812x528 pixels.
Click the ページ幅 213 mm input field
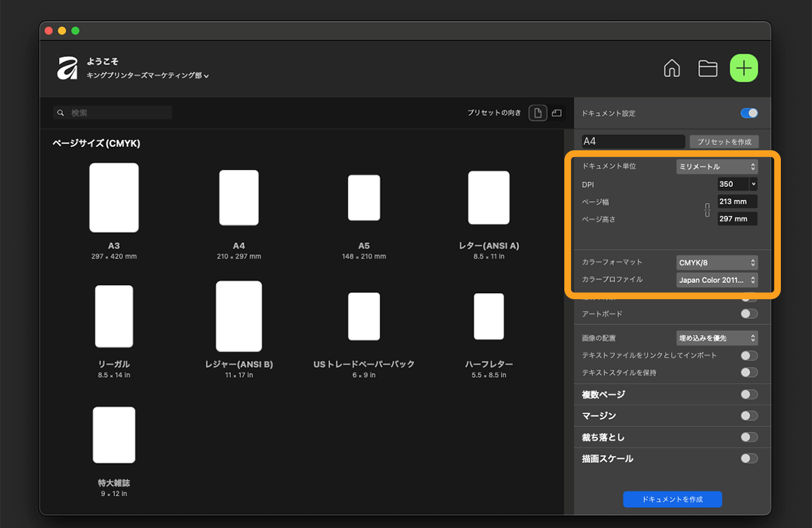tap(737, 202)
